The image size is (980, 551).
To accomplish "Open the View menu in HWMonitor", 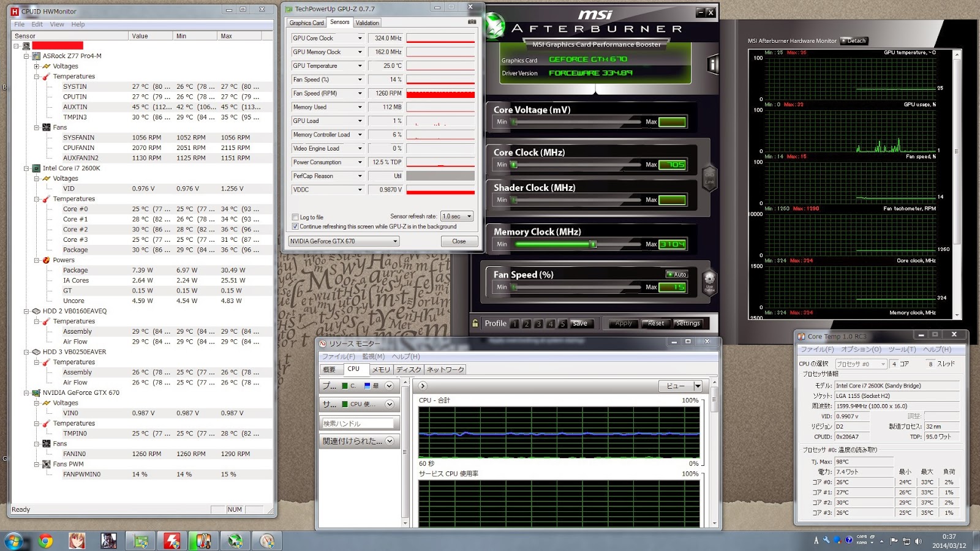I will pos(56,24).
